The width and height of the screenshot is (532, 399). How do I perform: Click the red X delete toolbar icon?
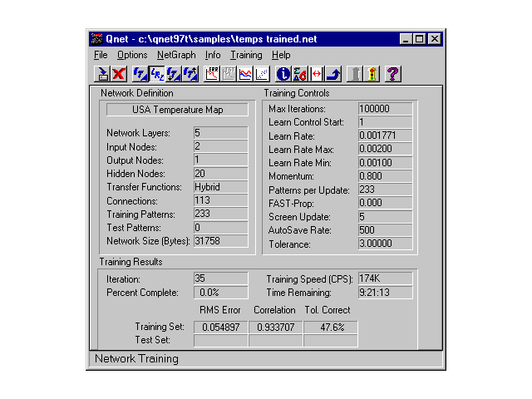tap(119, 74)
